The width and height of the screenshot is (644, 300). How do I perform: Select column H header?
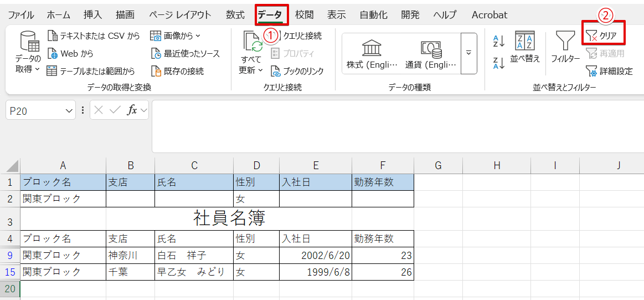(497, 165)
